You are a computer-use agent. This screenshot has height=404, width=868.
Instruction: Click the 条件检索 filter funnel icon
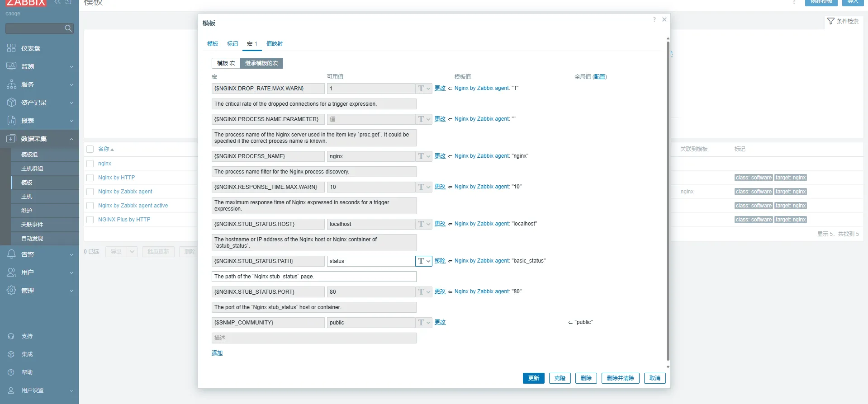(x=831, y=21)
